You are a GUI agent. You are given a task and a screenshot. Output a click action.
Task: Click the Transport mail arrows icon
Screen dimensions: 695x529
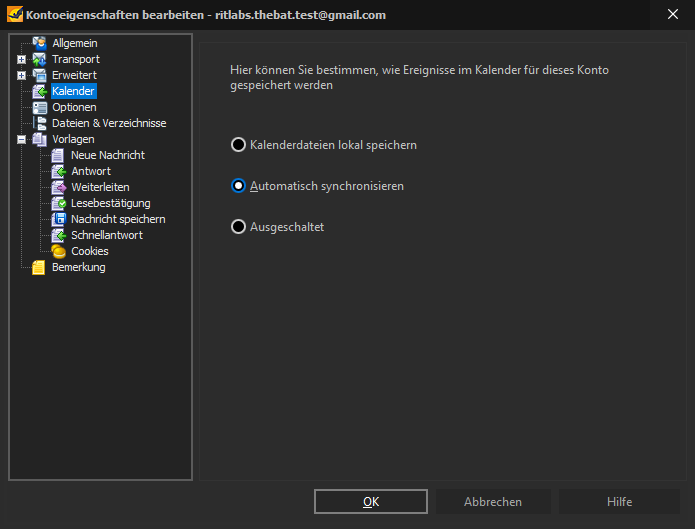pyautogui.click(x=39, y=59)
